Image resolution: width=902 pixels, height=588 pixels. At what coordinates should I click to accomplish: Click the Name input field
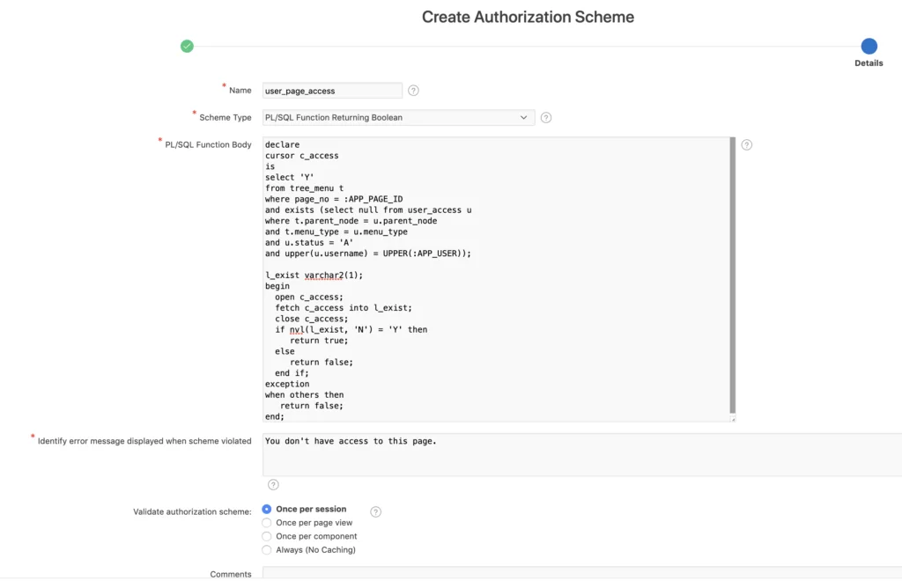[332, 91]
